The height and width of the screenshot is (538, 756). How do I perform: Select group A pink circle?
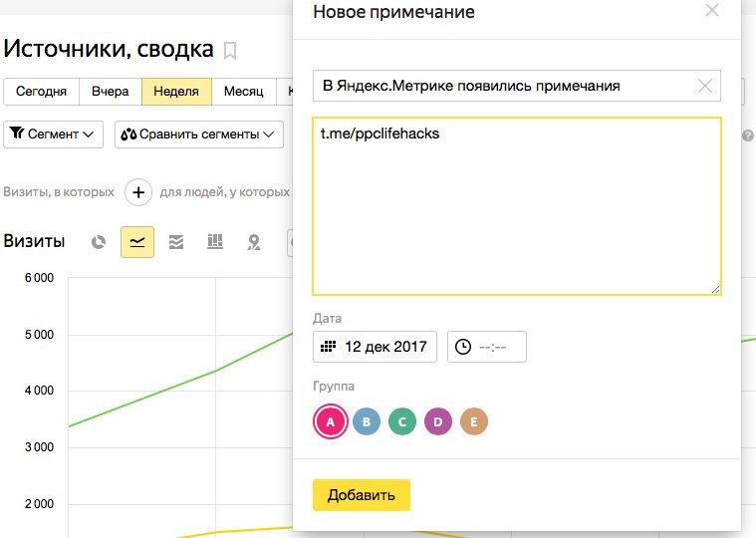pos(331,421)
